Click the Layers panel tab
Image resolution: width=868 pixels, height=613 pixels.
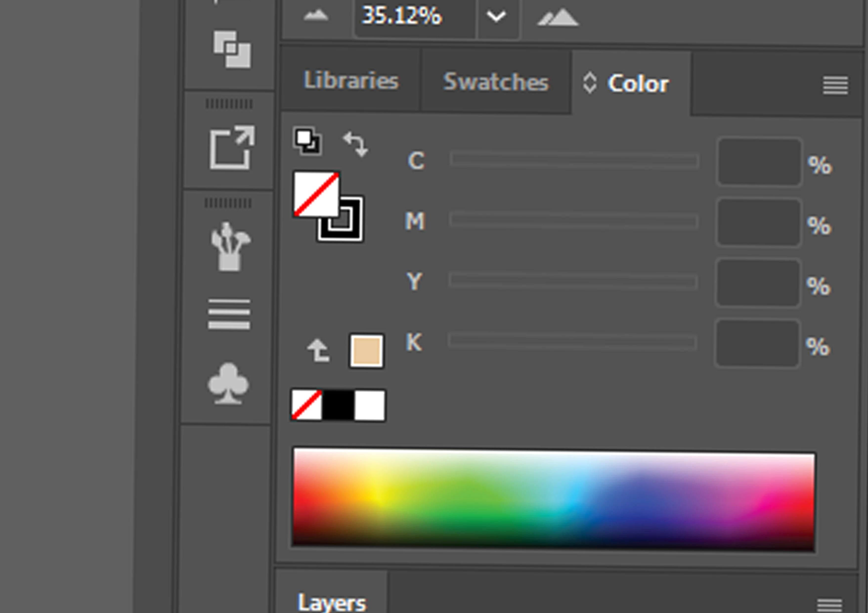(331, 602)
